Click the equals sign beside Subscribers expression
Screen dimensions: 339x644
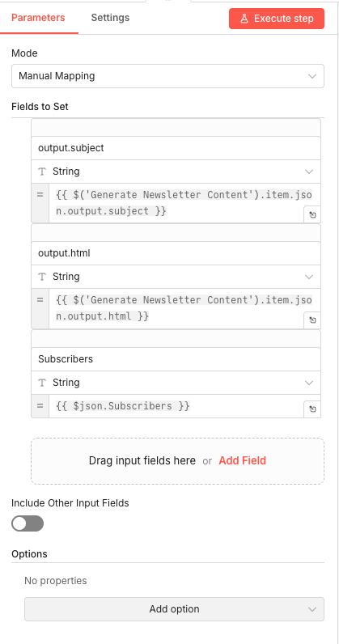40,406
